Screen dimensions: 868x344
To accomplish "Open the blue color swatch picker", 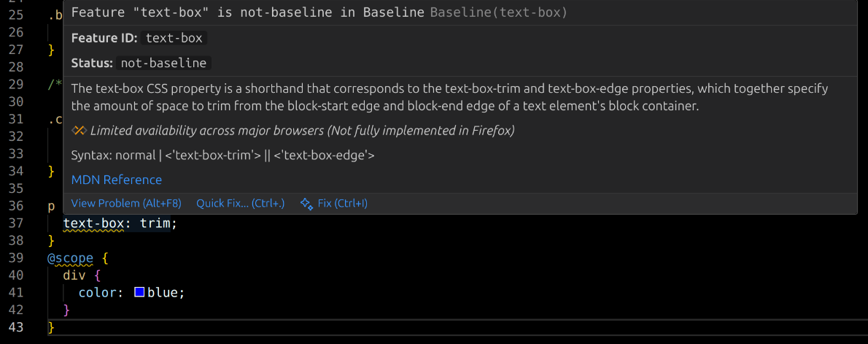I will pos(139,292).
